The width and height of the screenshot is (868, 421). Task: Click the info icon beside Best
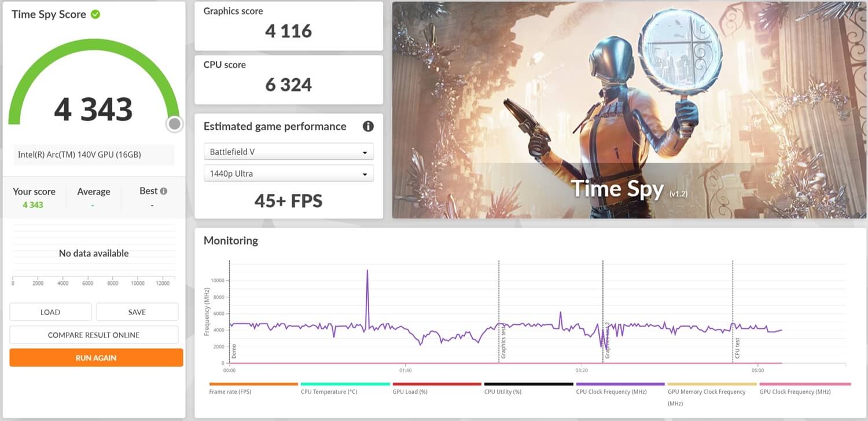(x=164, y=191)
